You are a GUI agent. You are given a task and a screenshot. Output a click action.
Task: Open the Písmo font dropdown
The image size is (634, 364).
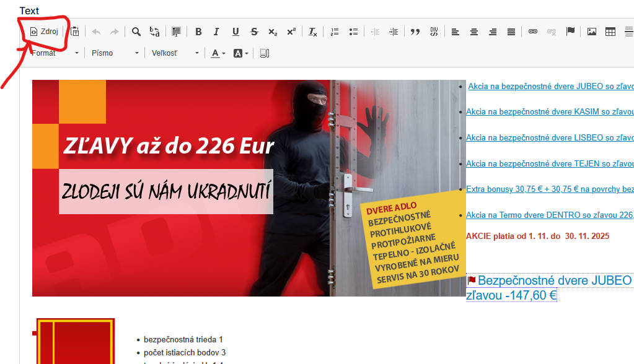pos(115,53)
